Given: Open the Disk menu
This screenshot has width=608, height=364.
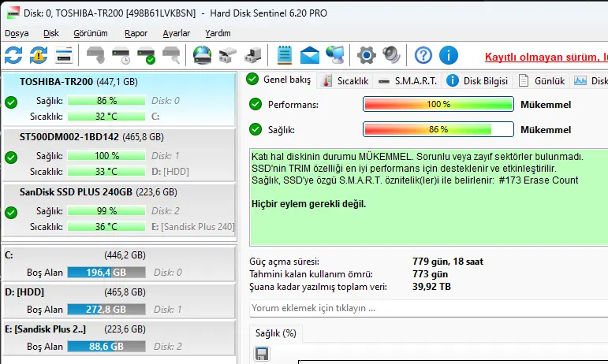Looking at the screenshot, I should (51, 33).
